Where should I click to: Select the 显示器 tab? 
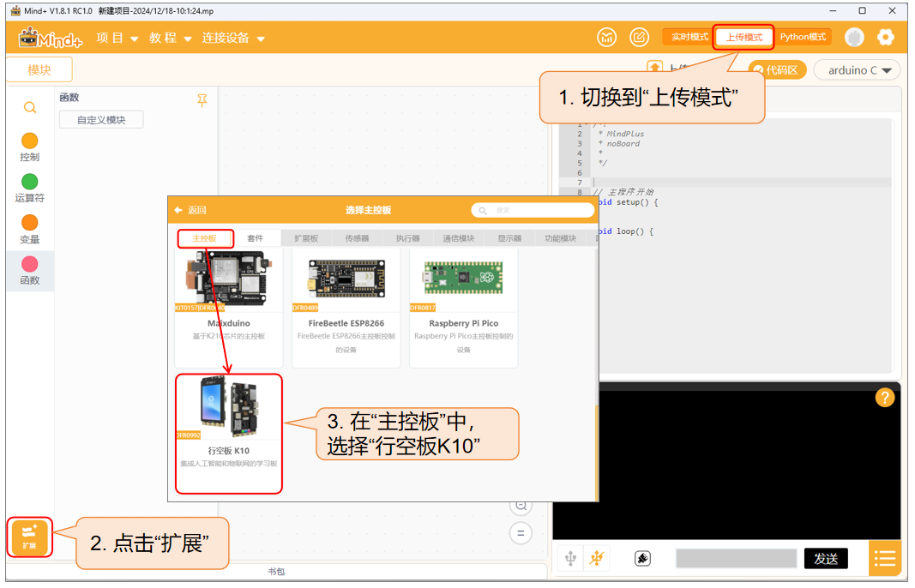pos(509,238)
